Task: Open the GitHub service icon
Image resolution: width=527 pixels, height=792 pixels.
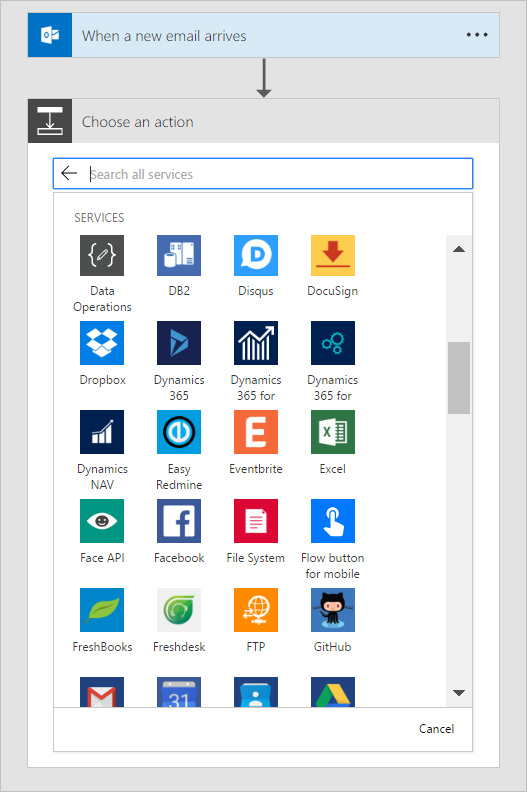Action: pos(332,610)
